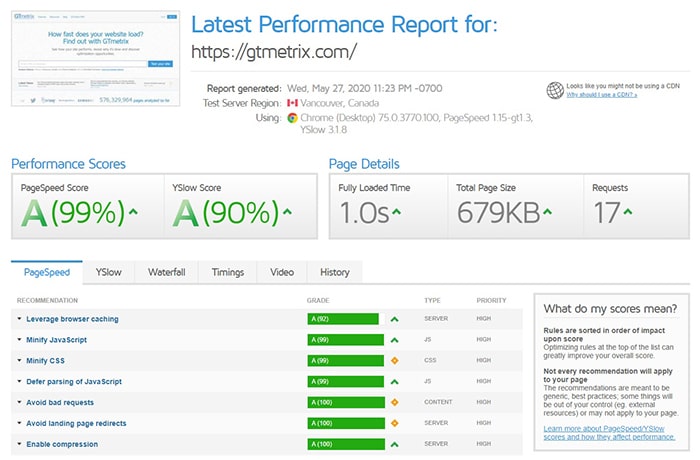
Task: Expand the Minify CSS arrow
Action: 19,360
